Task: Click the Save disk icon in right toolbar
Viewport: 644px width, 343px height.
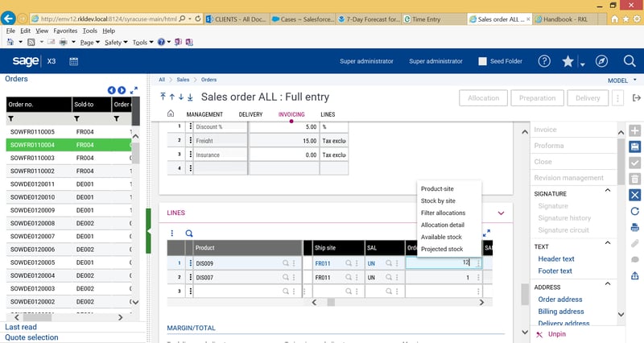Action: click(634, 147)
